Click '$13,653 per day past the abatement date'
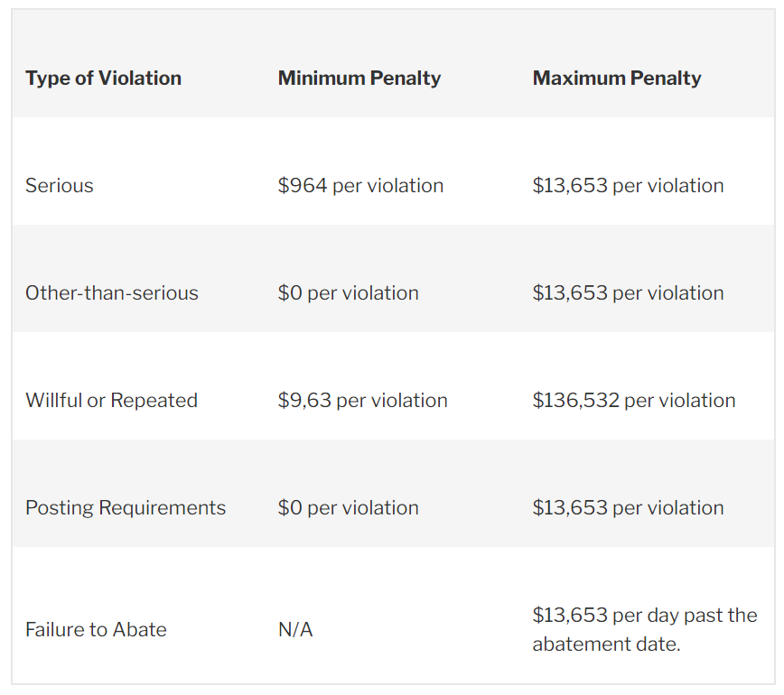Screen dimensions: 784x695 [644, 629]
